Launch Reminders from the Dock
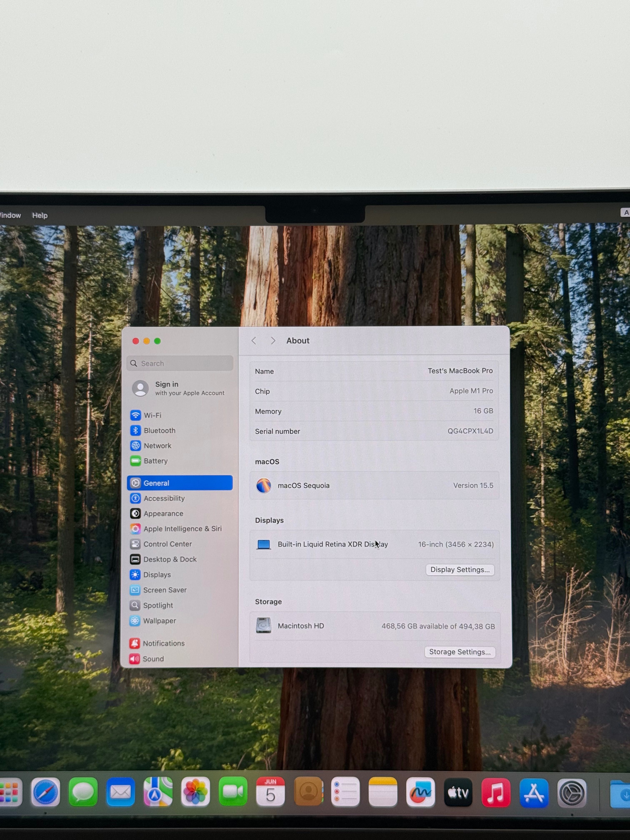The height and width of the screenshot is (840, 630). tap(345, 792)
